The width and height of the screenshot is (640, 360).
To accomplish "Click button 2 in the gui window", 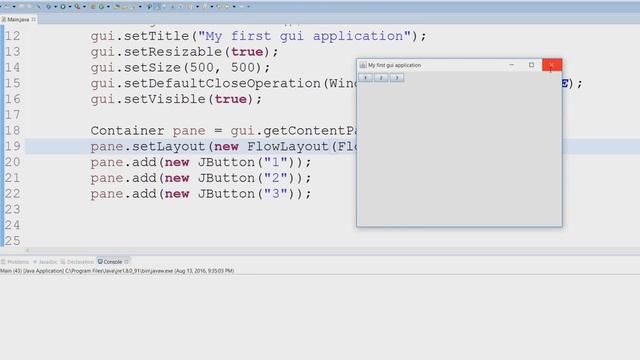I will 381,78.
